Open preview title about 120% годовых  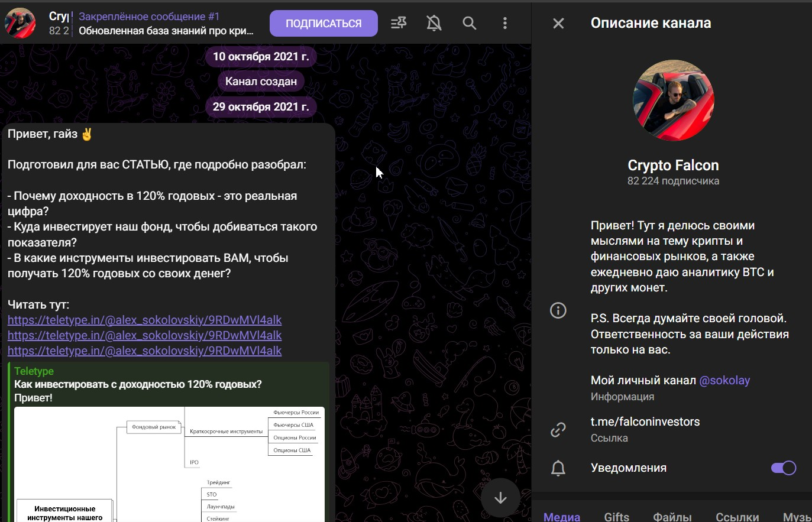[138, 384]
